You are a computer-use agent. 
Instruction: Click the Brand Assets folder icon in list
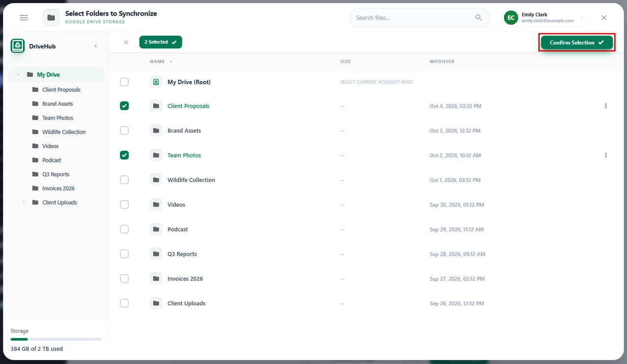[x=156, y=131]
